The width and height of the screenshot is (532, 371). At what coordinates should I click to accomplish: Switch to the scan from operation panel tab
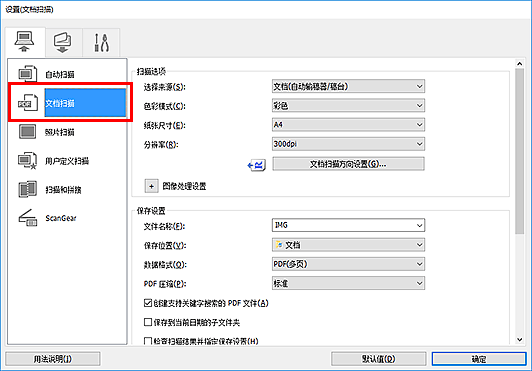point(63,43)
